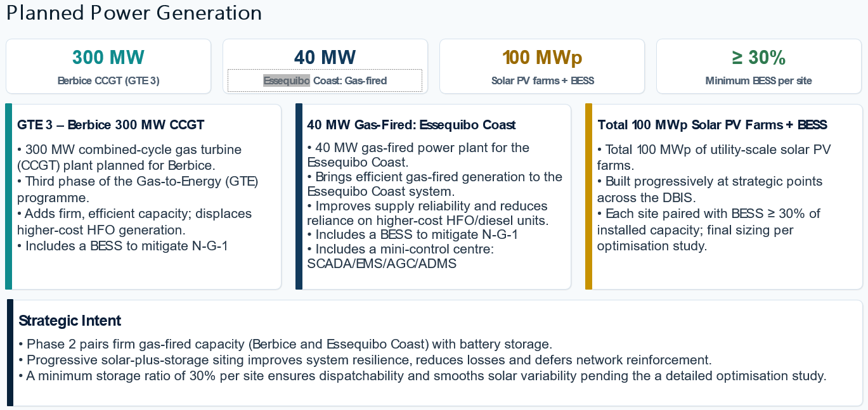The width and height of the screenshot is (868, 410).
Task: Click the teal accent bar on the Berbice card
Action: click(9, 196)
